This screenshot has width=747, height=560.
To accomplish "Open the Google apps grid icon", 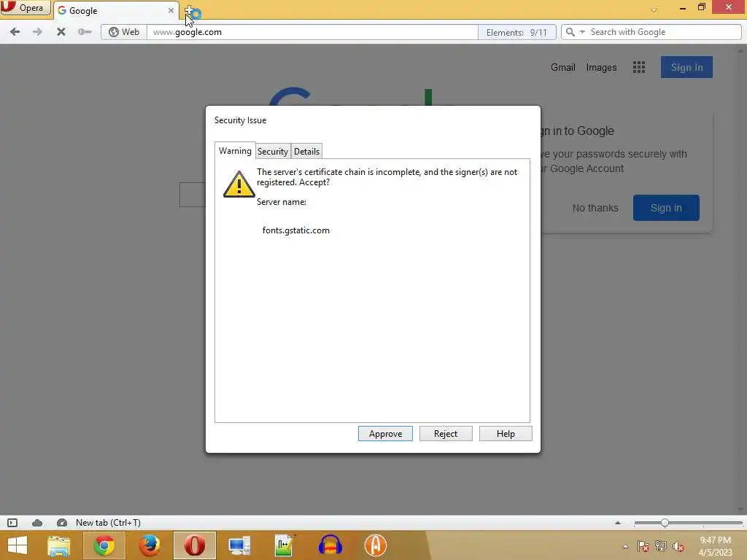I will point(639,67).
